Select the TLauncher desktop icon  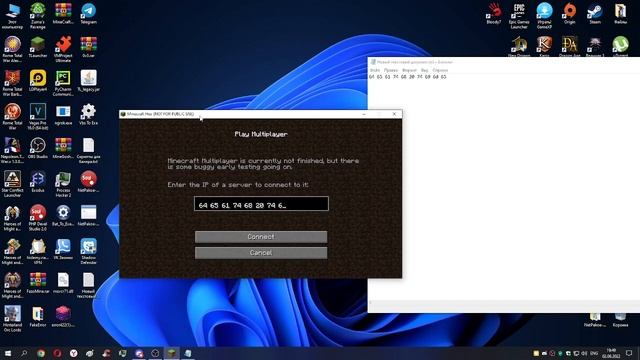(38, 47)
